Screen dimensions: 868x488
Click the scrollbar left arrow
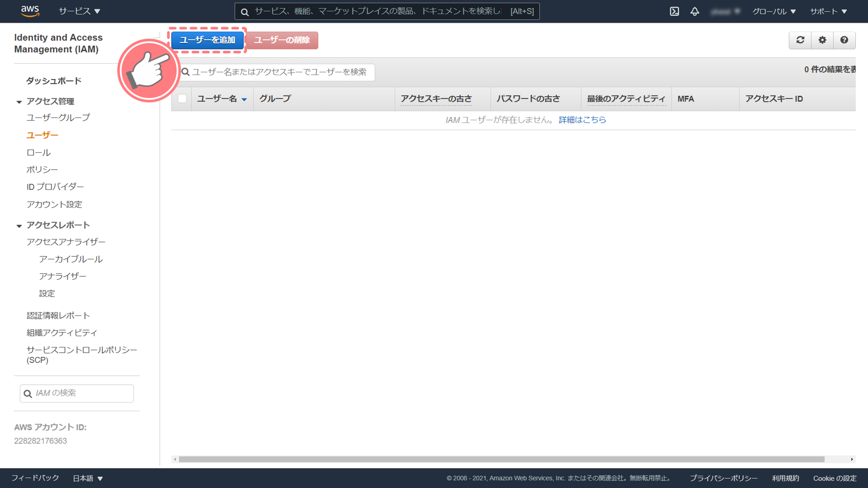[175, 459]
